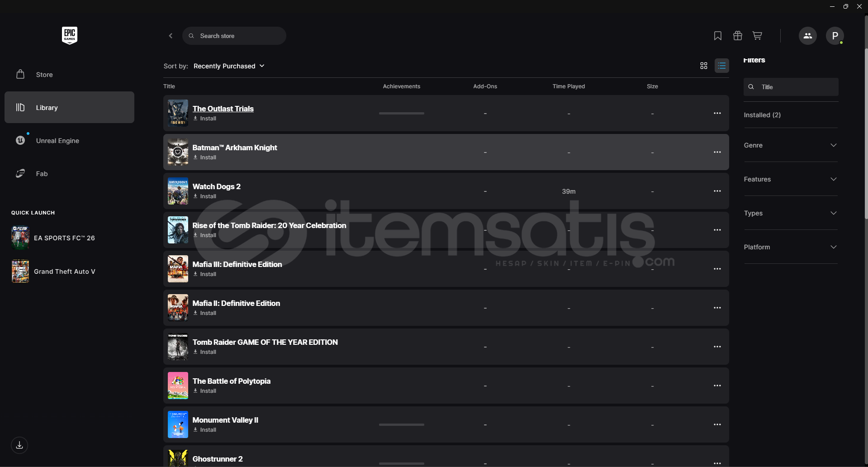Install Mafia III: Definitive Edition
Image resolution: width=868 pixels, height=467 pixels.
coord(205,274)
